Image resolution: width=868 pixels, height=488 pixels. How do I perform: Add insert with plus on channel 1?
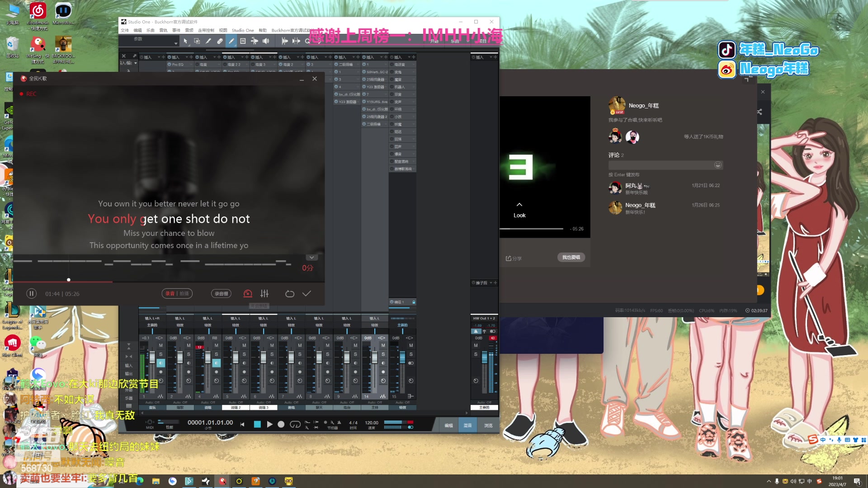click(163, 57)
